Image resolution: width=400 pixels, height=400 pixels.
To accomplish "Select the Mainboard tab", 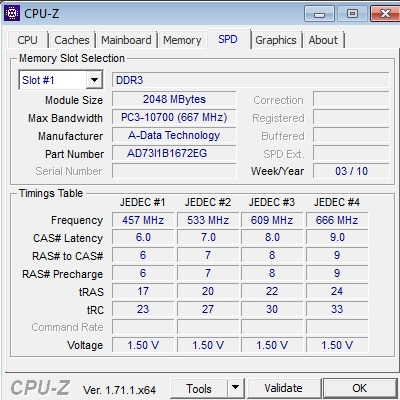I will (126, 40).
